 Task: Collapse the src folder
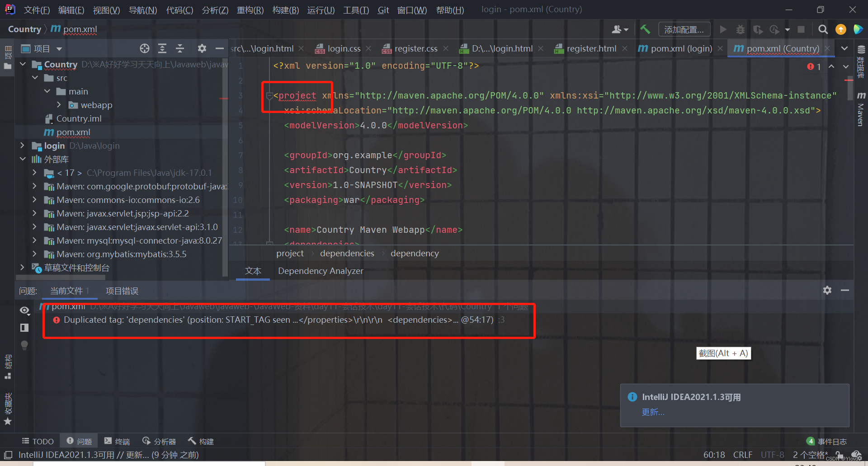(35, 78)
